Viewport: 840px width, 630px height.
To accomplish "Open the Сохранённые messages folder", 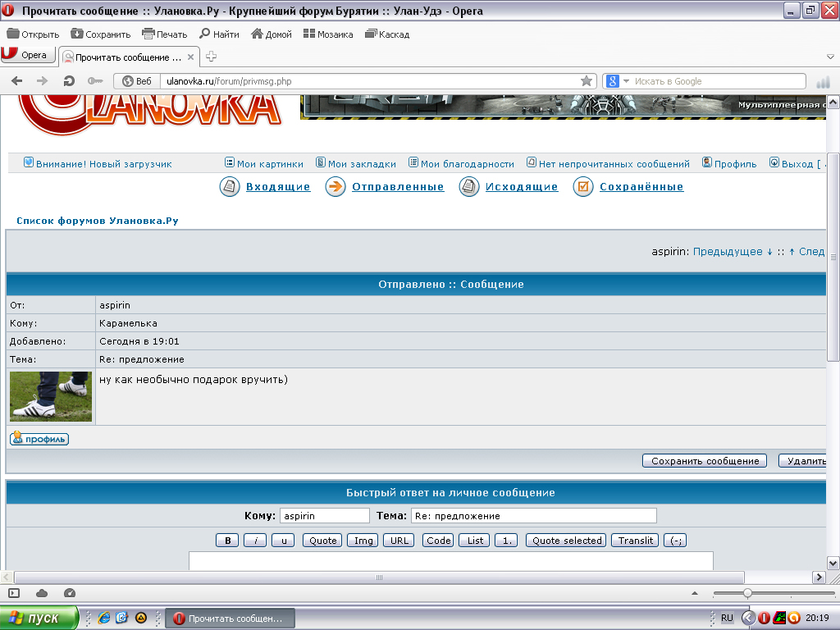I will click(641, 187).
